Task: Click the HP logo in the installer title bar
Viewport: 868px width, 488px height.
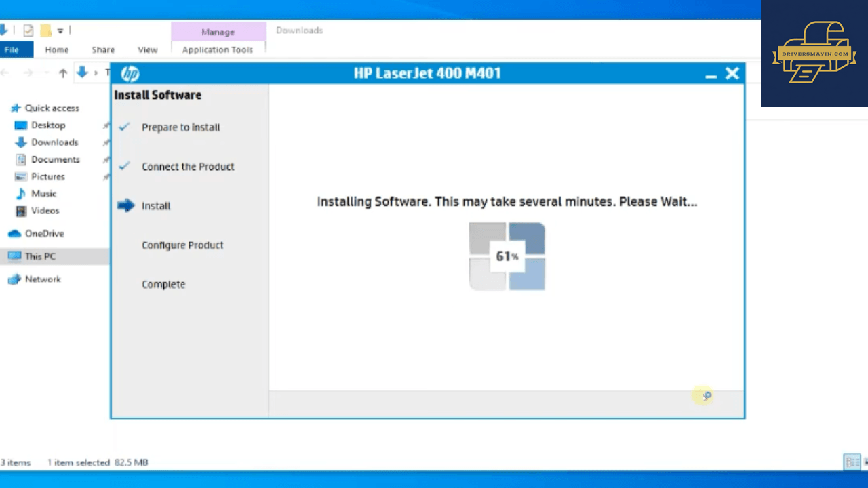Action: pos(130,74)
